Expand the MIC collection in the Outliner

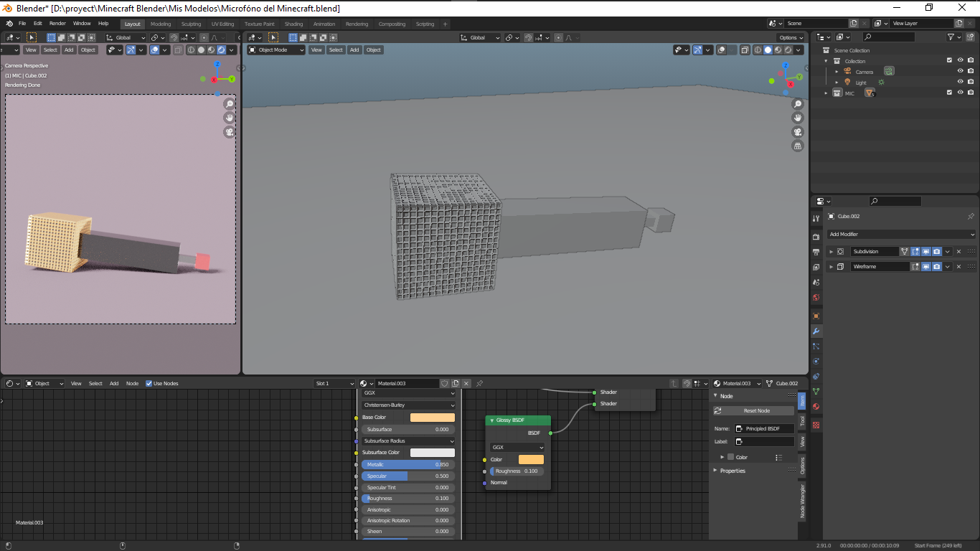click(x=826, y=92)
